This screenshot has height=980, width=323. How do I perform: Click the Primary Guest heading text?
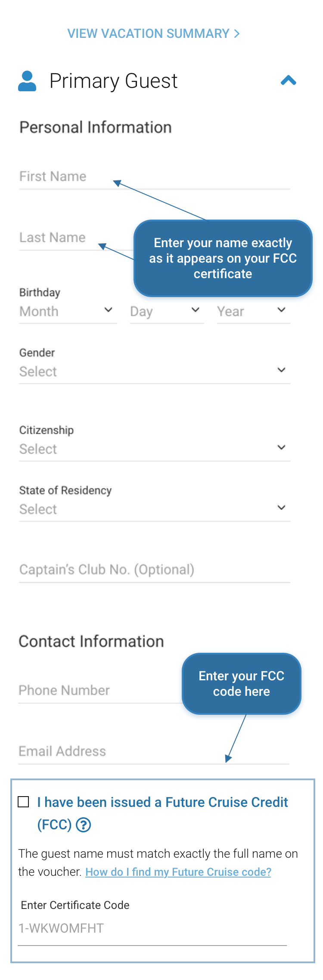(x=113, y=81)
